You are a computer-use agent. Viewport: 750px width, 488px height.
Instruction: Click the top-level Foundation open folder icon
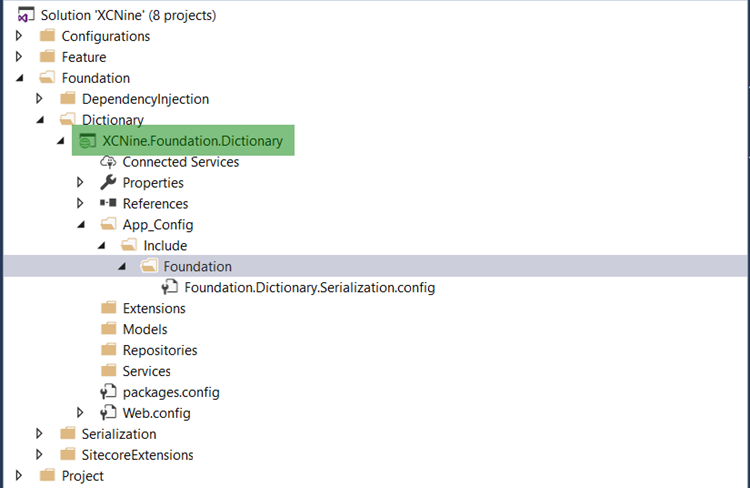[x=47, y=78]
